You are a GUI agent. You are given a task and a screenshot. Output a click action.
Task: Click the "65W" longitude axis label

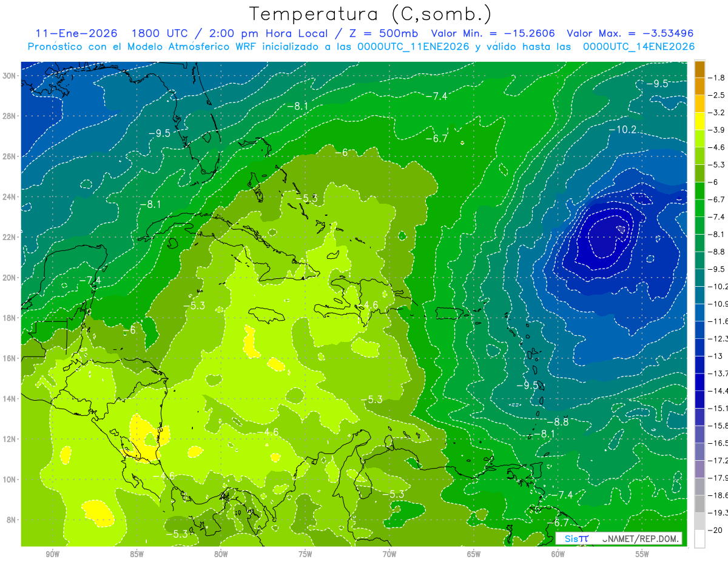click(x=474, y=554)
